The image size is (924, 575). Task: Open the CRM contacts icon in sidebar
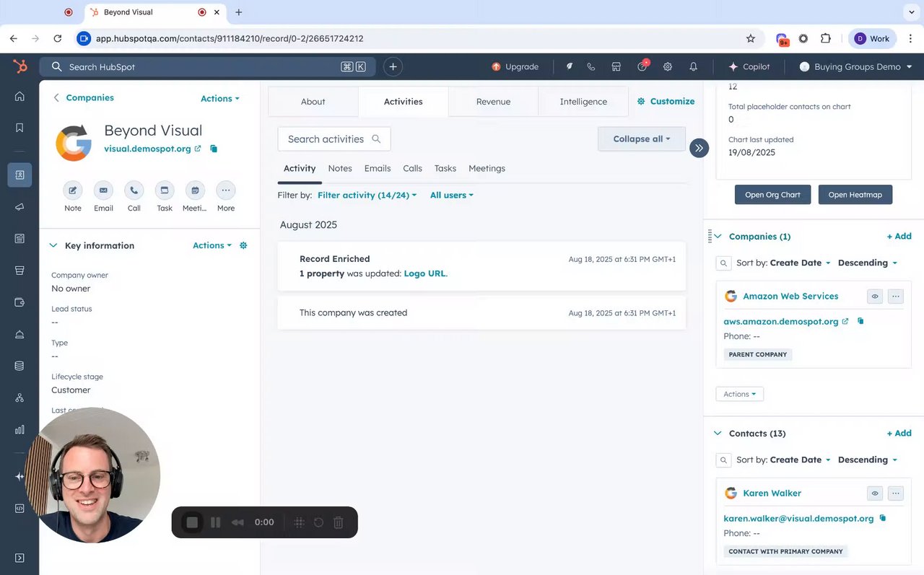coord(19,175)
